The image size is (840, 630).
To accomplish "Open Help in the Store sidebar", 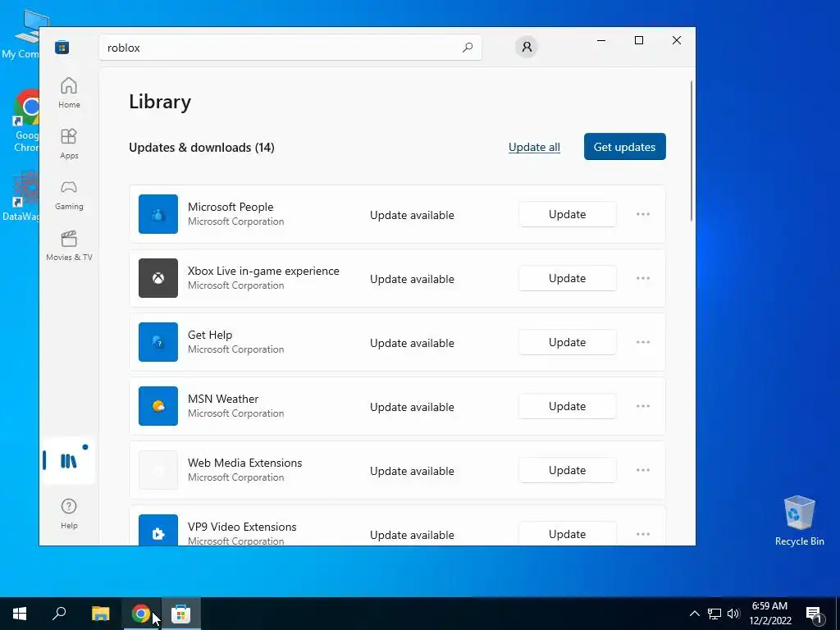I will click(x=69, y=514).
